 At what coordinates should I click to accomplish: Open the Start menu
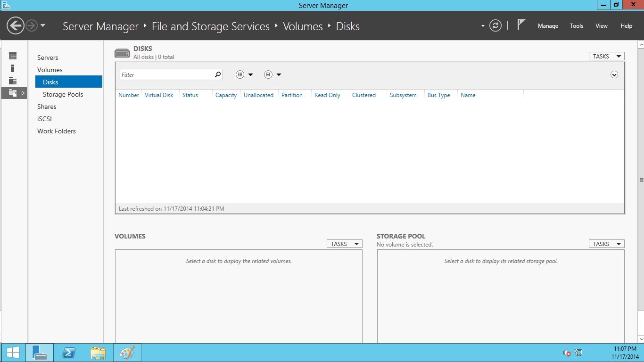(x=13, y=353)
